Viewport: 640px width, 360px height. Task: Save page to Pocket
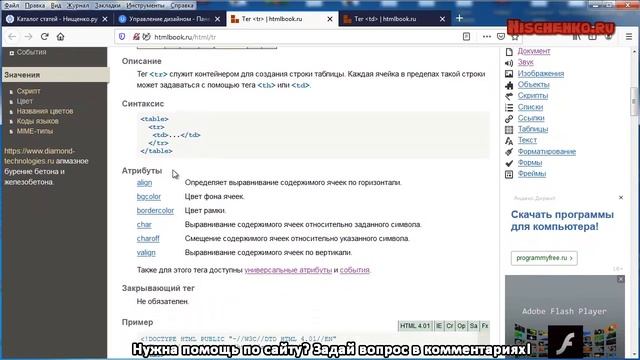tap(501, 37)
